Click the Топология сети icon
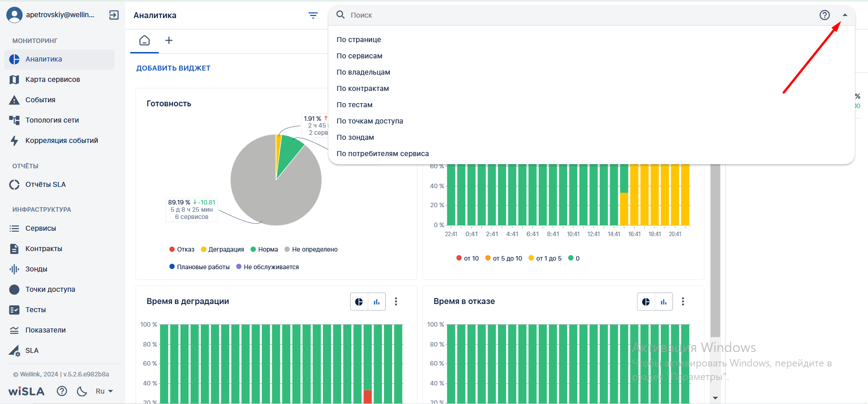Screen dimensions: 868x404 (14, 120)
